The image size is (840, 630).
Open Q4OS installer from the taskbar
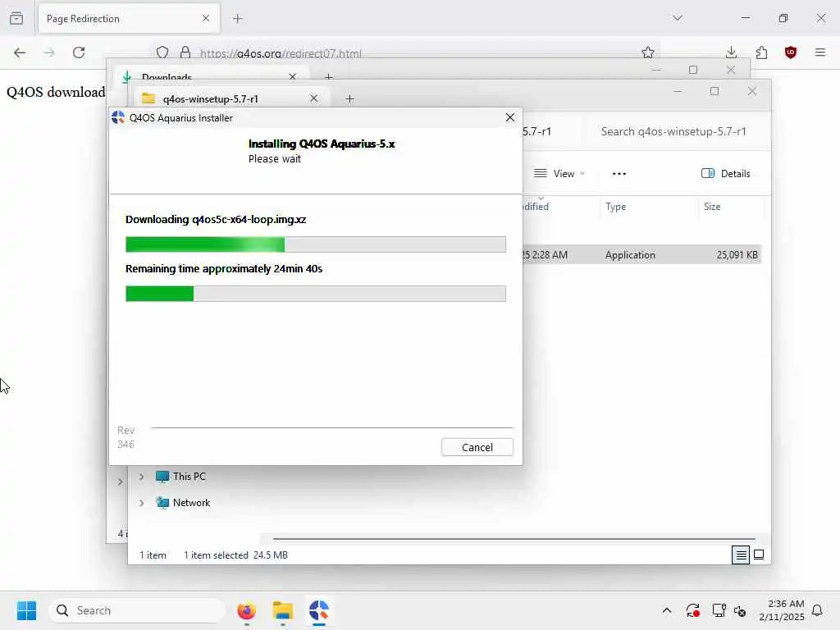(x=319, y=610)
